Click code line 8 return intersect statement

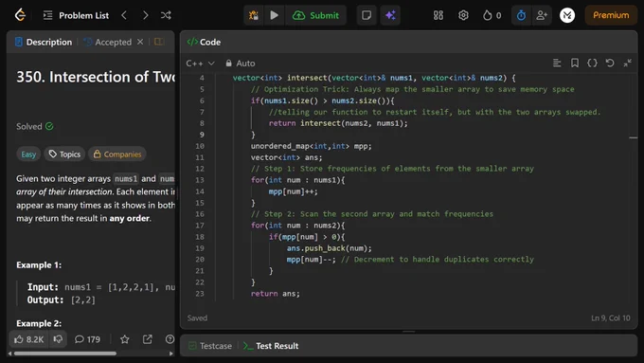[x=338, y=123]
